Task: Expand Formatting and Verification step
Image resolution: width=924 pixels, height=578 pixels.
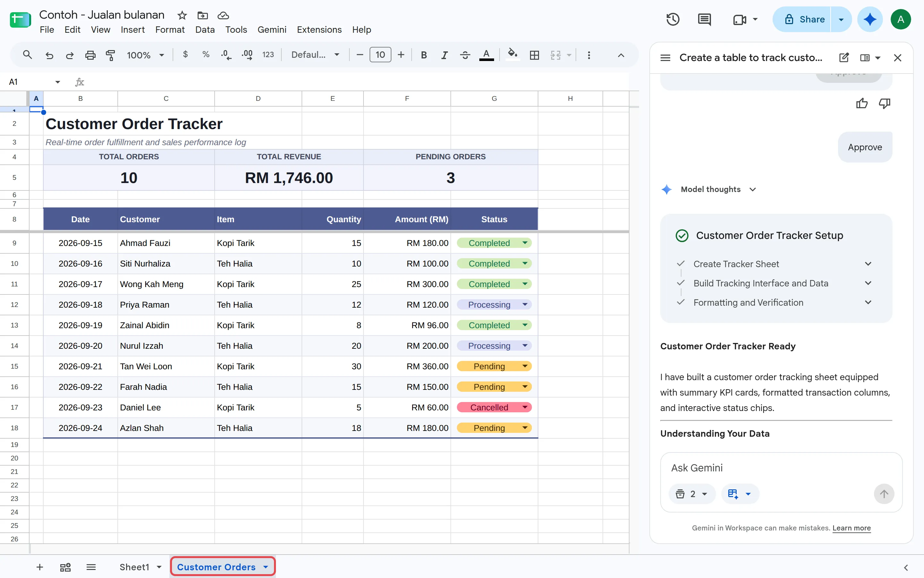Action: (x=868, y=302)
